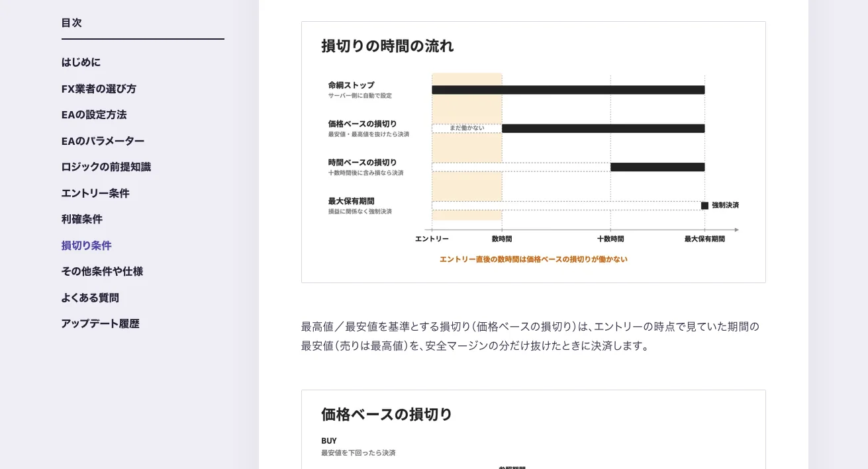Click the 最安値を下回ったら決済 caption

(x=358, y=453)
